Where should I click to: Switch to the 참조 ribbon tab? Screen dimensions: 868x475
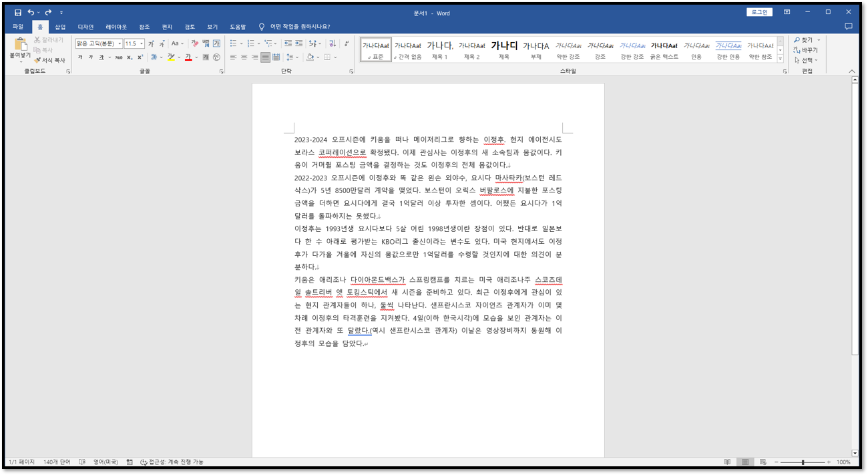144,27
